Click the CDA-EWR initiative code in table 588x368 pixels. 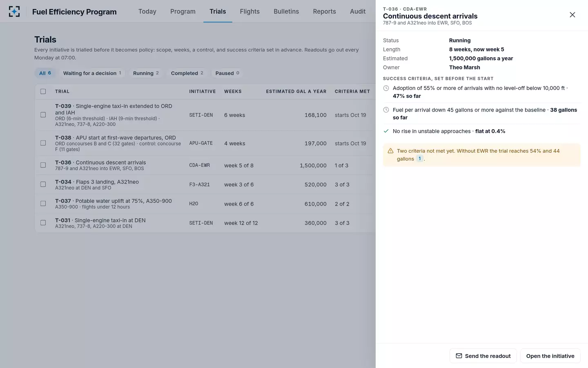tap(199, 165)
